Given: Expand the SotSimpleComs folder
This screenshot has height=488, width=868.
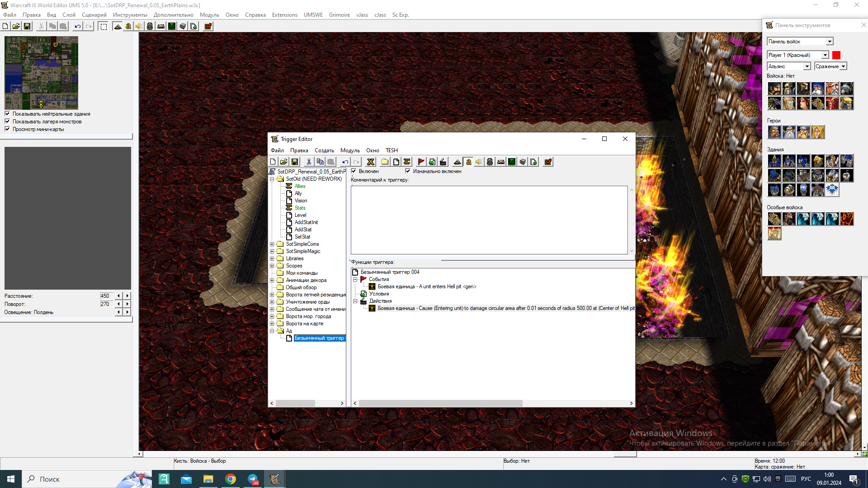Looking at the screenshot, I should click(x=272, y=244).
